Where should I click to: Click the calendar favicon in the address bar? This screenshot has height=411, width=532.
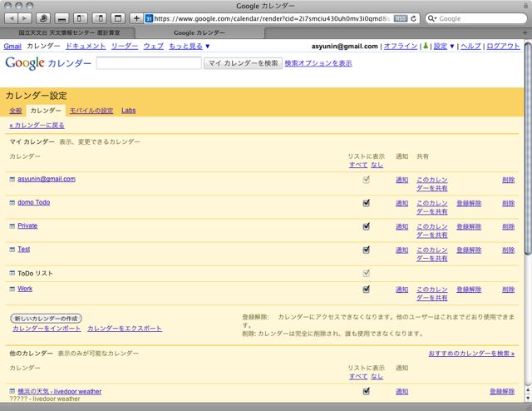coord(149,18)
